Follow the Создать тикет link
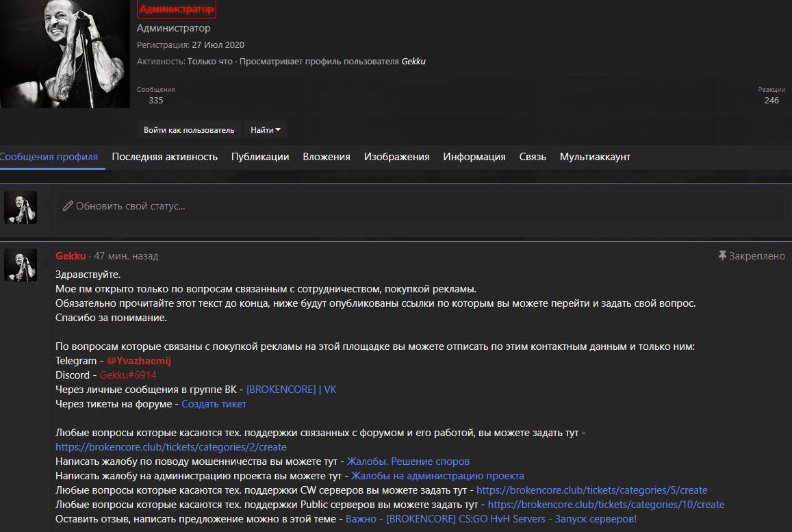 pos(214,404)
